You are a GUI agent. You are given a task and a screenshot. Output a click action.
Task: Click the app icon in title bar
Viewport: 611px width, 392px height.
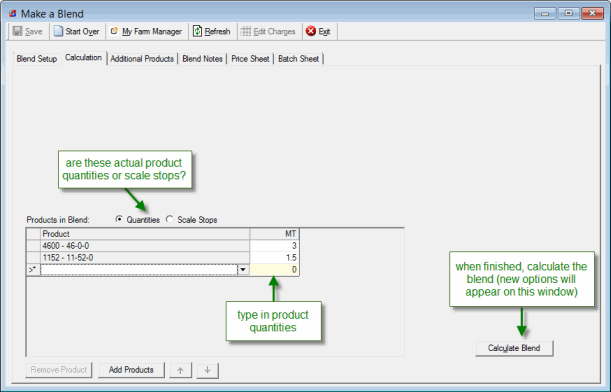click(x=13, y=14)
